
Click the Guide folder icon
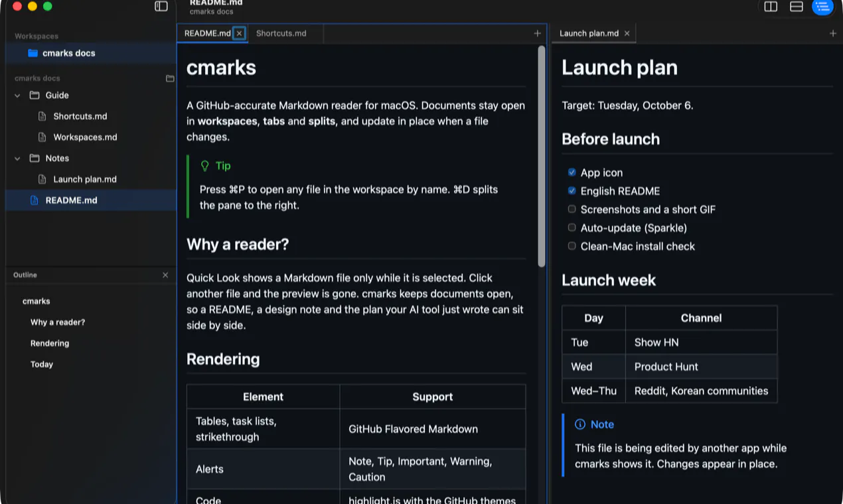pyautogui.click(x=35, y=95)
